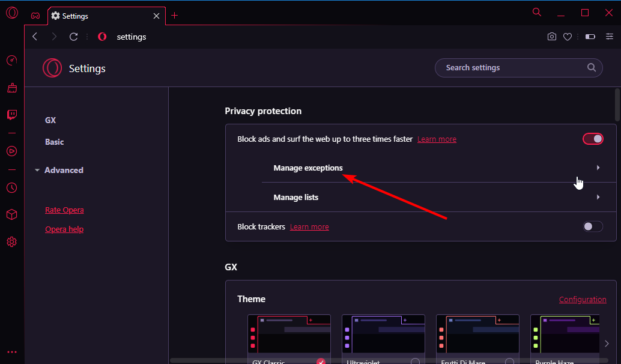
Task: Select the Settings tab
Action: click(x=106, y=16)
